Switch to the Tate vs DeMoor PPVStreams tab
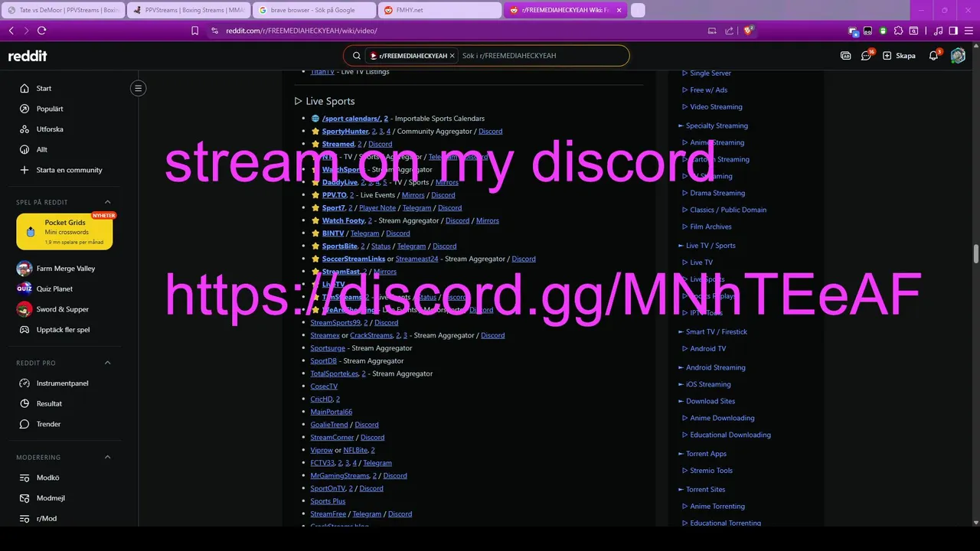This screenshot has height=551, width=980. (63, 10)
